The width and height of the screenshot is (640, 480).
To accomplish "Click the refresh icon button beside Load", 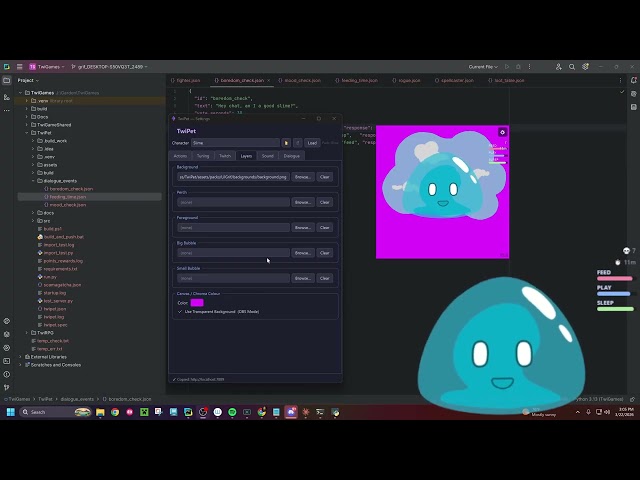I will pyautogui.click(x=298, y=143).
